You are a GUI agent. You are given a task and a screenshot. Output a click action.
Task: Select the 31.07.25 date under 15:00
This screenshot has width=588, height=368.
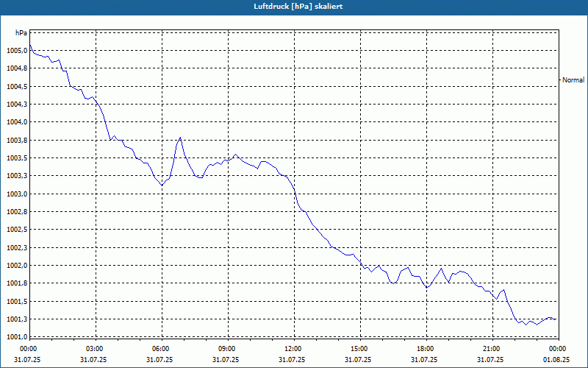(x=358, y=359)
